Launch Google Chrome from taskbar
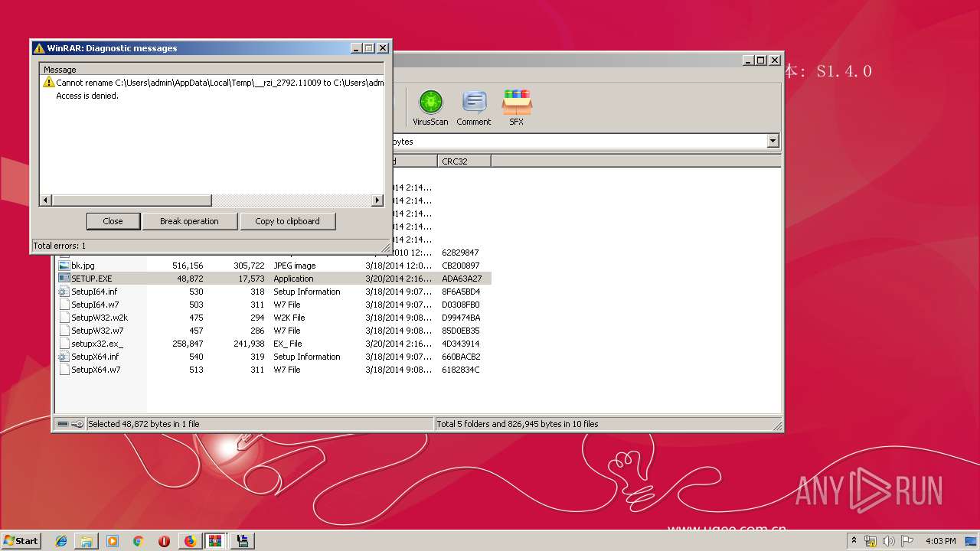Screen dimensions: 980x551 (x=138, y=541)
